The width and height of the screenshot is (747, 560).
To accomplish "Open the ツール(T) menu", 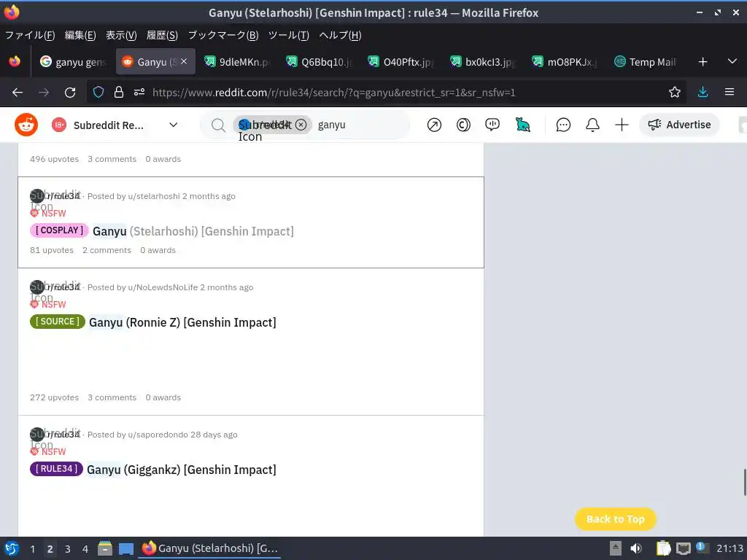I will tap(289, 35).
